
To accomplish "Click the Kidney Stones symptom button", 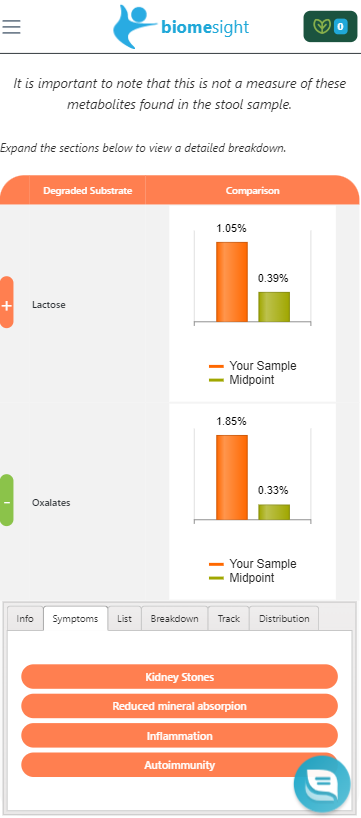I will tap(179, 677).
